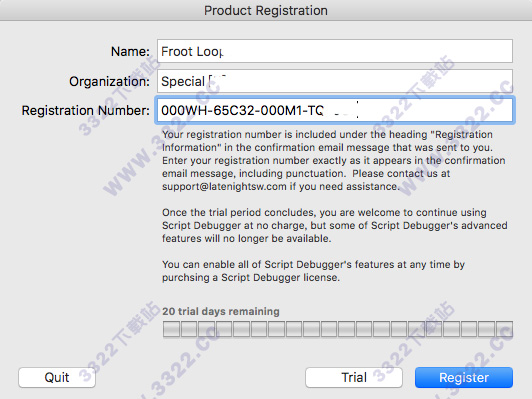This screenshot has height=399, width=532.
Task: Click the Product Registration window title
Action: click(x=266, y=11)
